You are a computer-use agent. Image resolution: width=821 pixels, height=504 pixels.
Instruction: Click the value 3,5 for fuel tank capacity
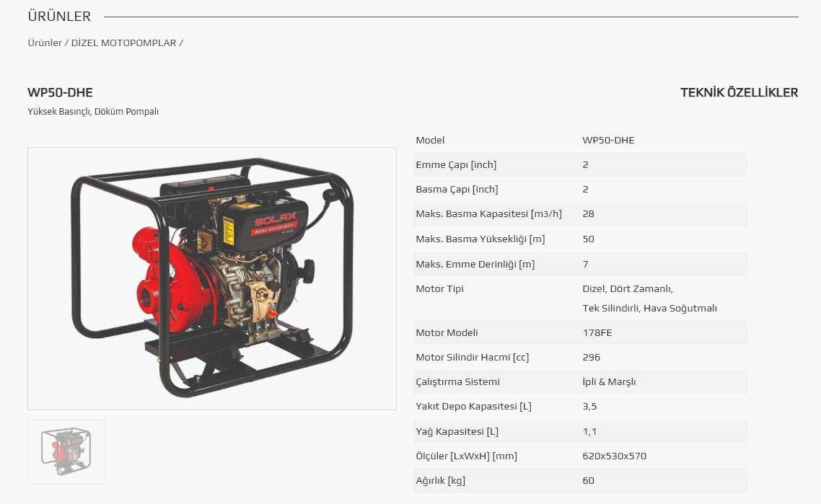click(589, 407)
